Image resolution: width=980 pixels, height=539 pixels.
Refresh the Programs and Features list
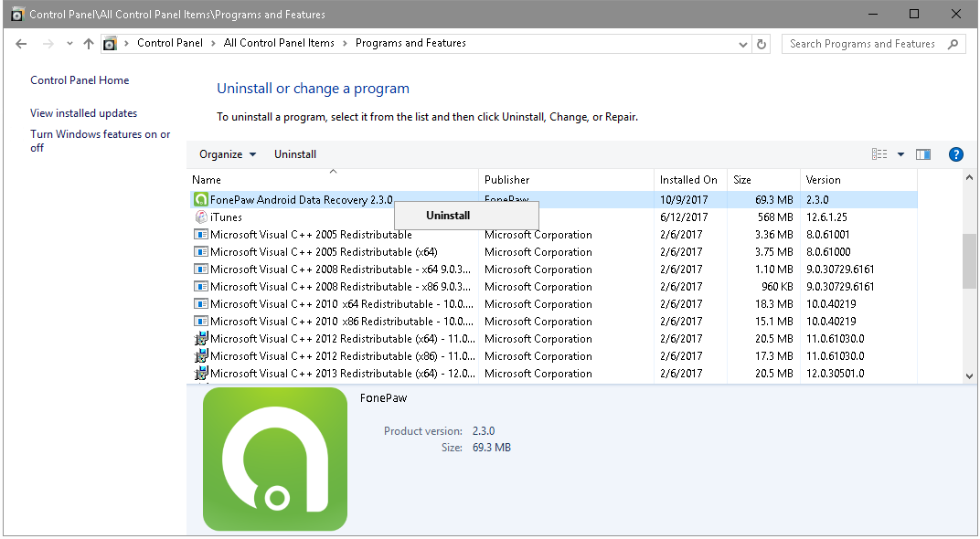(x=762, y=45)
